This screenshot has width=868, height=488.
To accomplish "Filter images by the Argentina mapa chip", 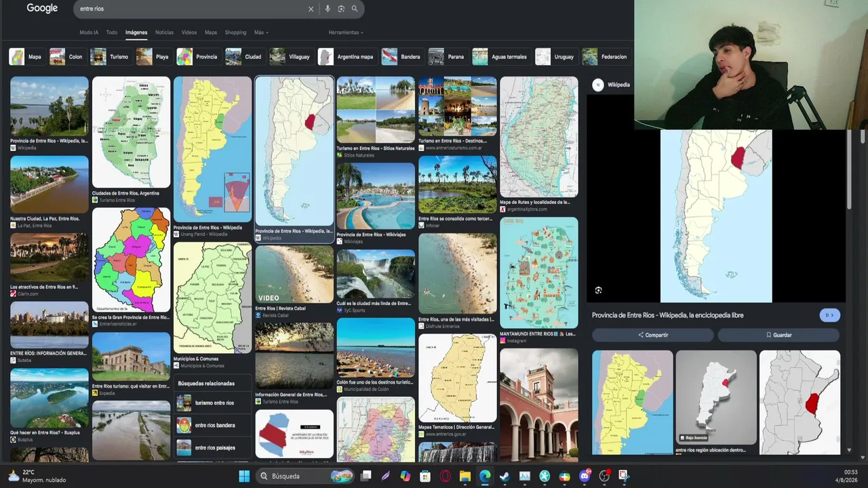I will coord(347,57).
